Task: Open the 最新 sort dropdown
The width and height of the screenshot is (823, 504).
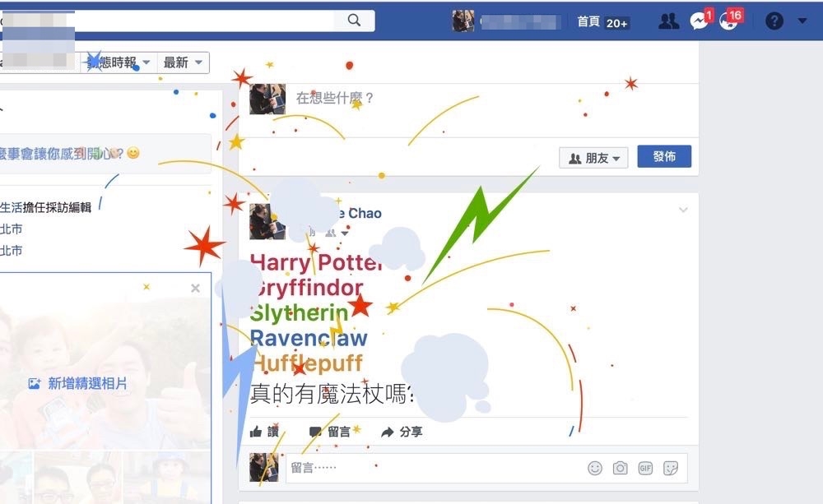Action: [x=183, y=62]
